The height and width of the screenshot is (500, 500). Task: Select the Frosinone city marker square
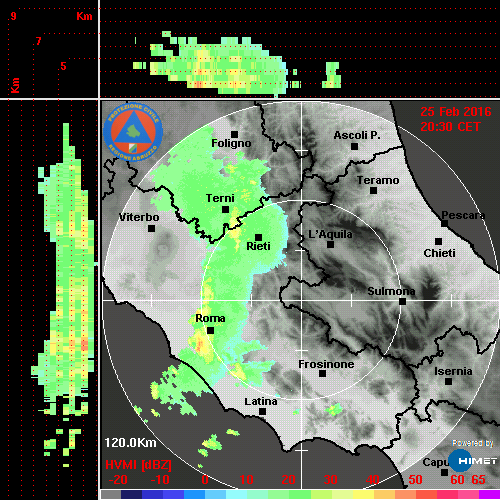[x=322, y=373]
